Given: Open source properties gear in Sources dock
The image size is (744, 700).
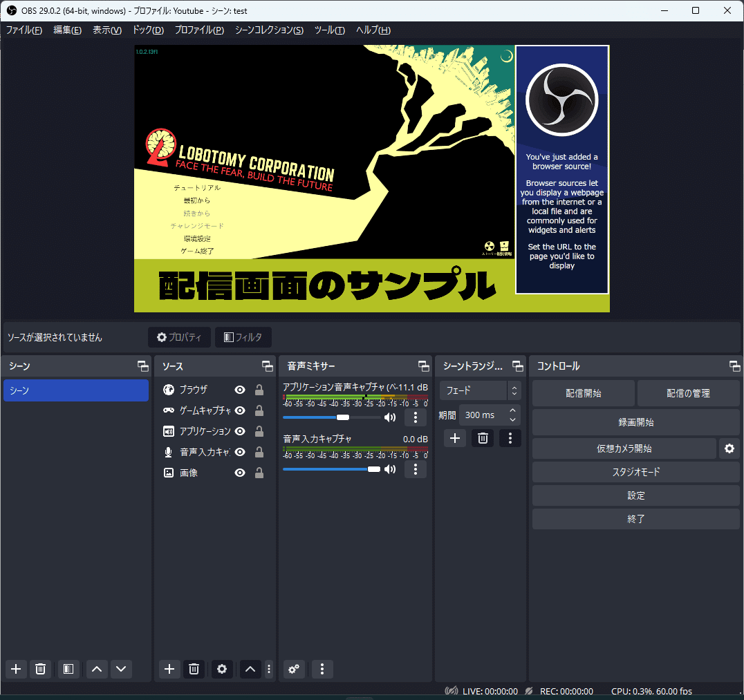Looking at the screenshot, I should coord(221,669).
